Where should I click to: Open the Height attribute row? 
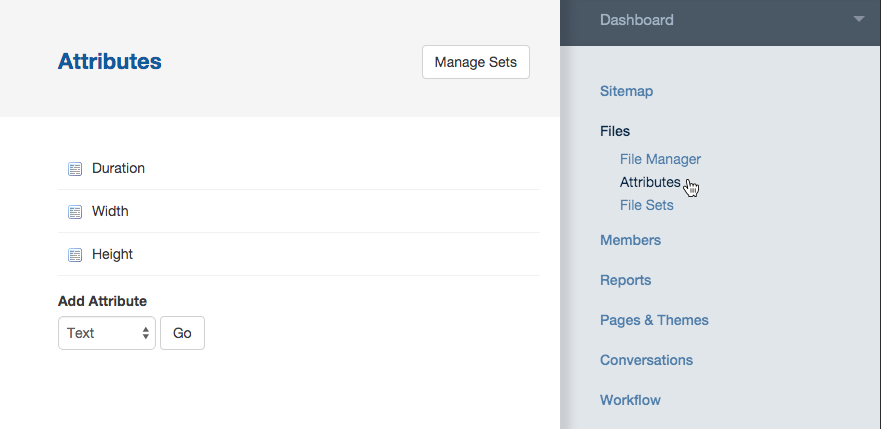[x=299, y=254]
